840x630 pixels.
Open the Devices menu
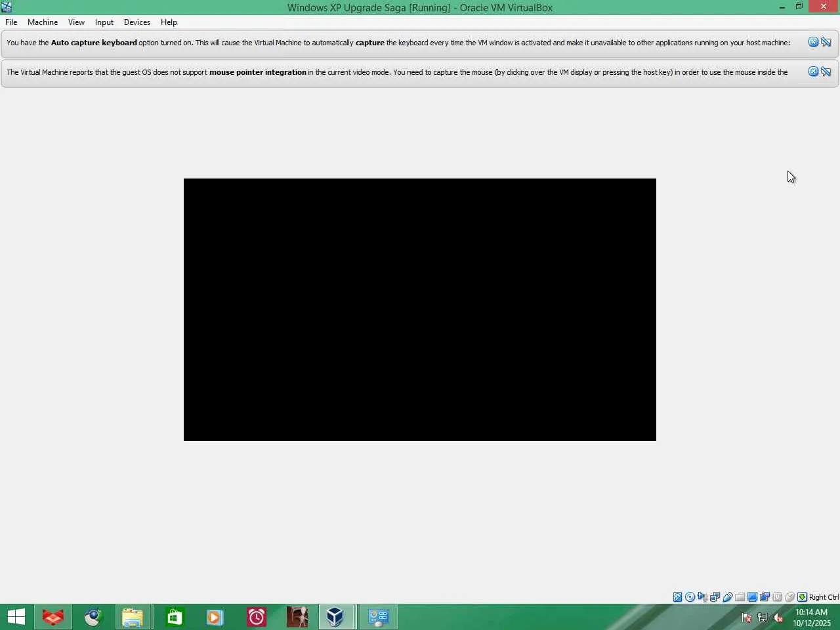point(137,22)
